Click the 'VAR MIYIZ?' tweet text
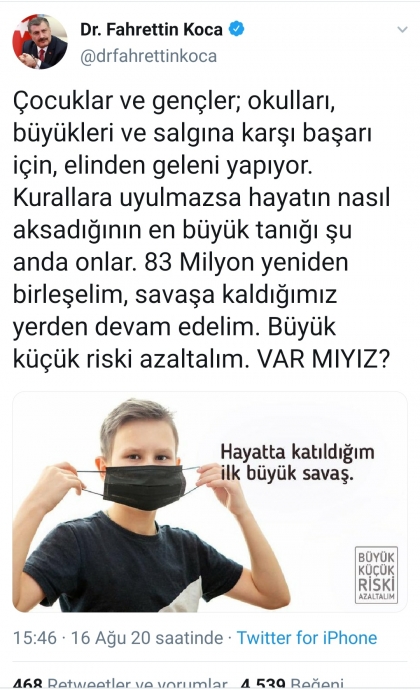This screenshot has width=420, height=690. (324, 360)
